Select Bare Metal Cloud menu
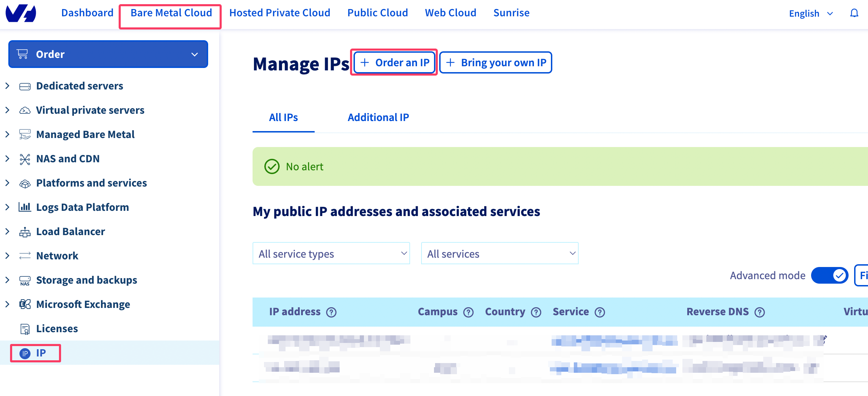The height and width of the screenshot is (396, 868). pos(171,13)
